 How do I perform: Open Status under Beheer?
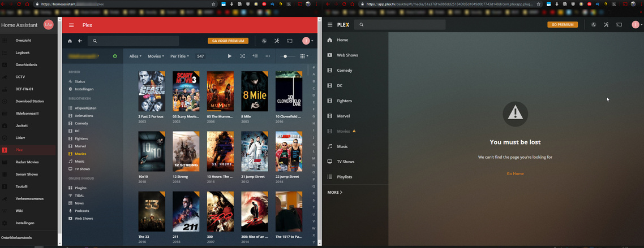coord(77,81)
